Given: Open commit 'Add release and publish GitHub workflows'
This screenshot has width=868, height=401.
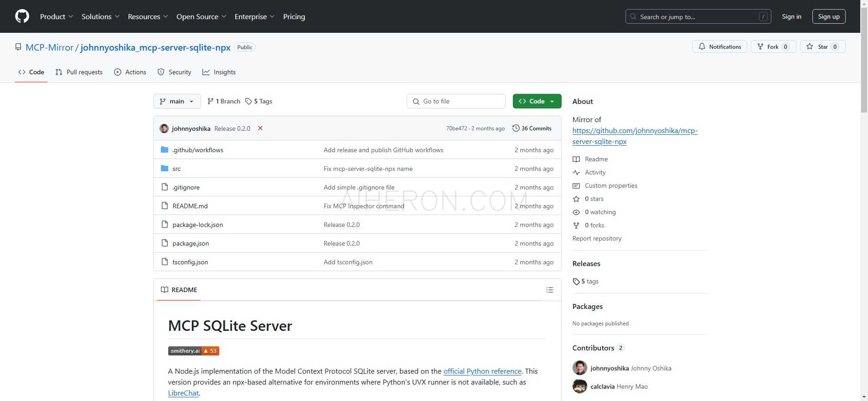Looking at the screenshot, I should coord(383,150).
